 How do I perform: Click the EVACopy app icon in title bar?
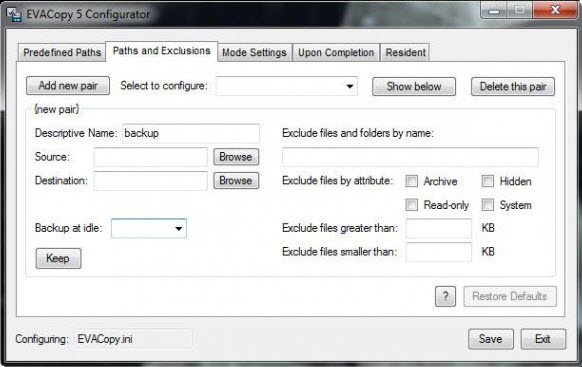coord(14,14)
